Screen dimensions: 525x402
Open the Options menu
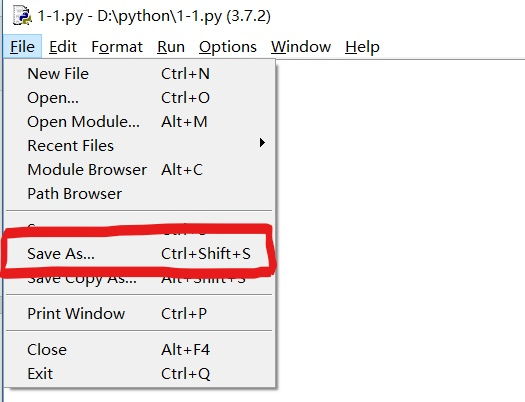228,47
